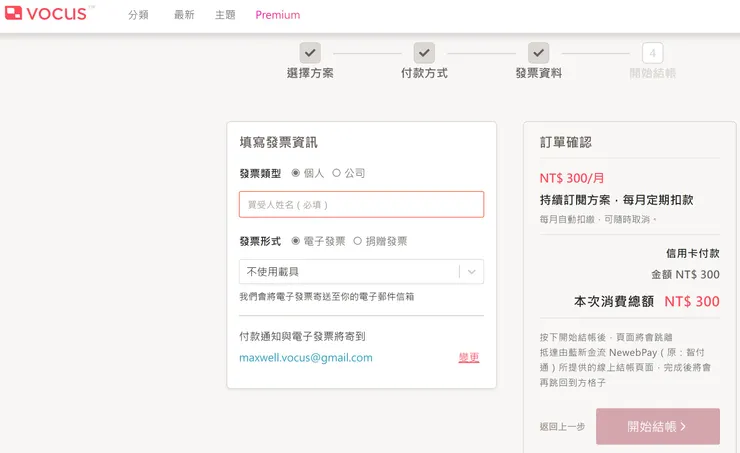Click the carrier dropdown chevron arrow
This screenshot has height=453, width=740.
coord(471,272)
